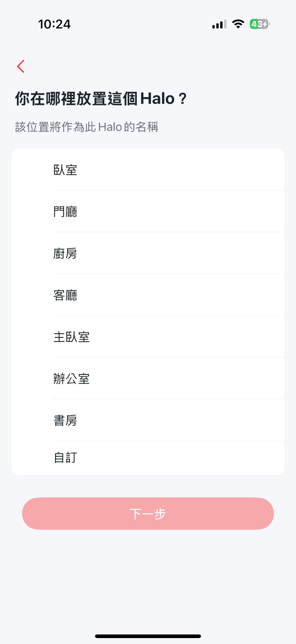Tap the red back arrow
This screenshot has height=644, width=296.
tap(21, 67)
